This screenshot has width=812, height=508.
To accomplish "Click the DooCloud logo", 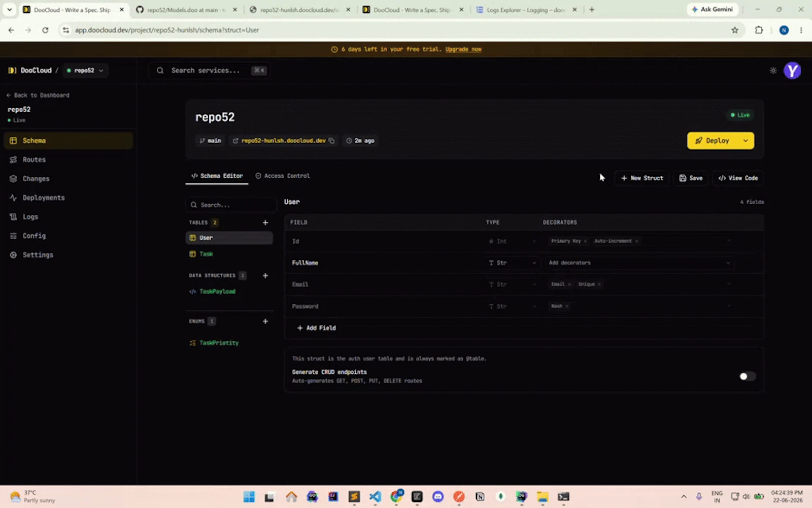I will [30, 71].
